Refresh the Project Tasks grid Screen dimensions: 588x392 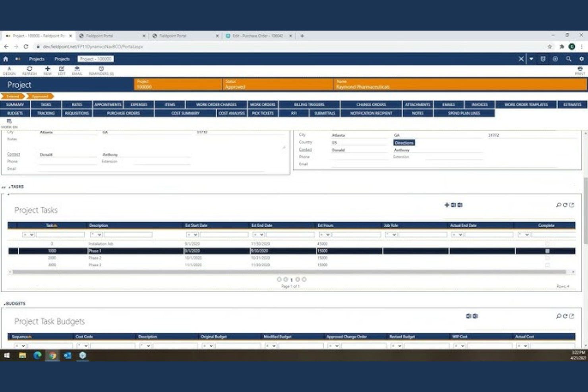tap(565, 205)
